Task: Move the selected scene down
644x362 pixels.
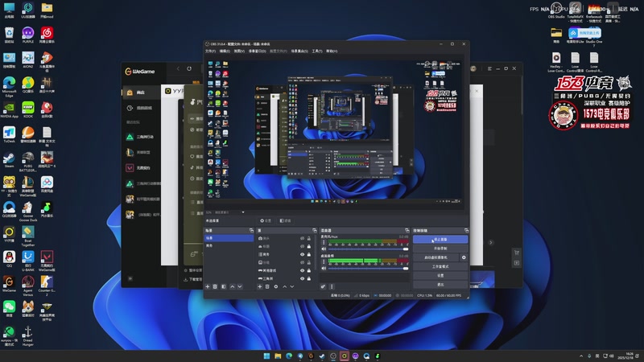Action: coord(240,286)
